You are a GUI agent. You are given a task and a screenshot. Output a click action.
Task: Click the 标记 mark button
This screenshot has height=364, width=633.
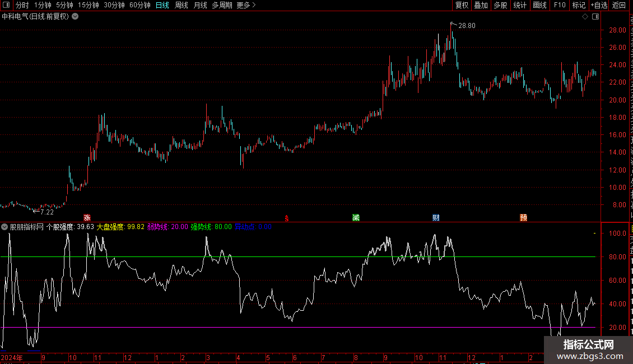pos(579,5)
